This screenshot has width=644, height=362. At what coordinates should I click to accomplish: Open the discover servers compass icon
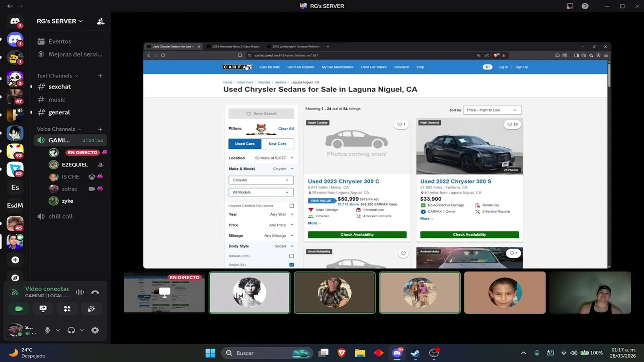[15, 278]
